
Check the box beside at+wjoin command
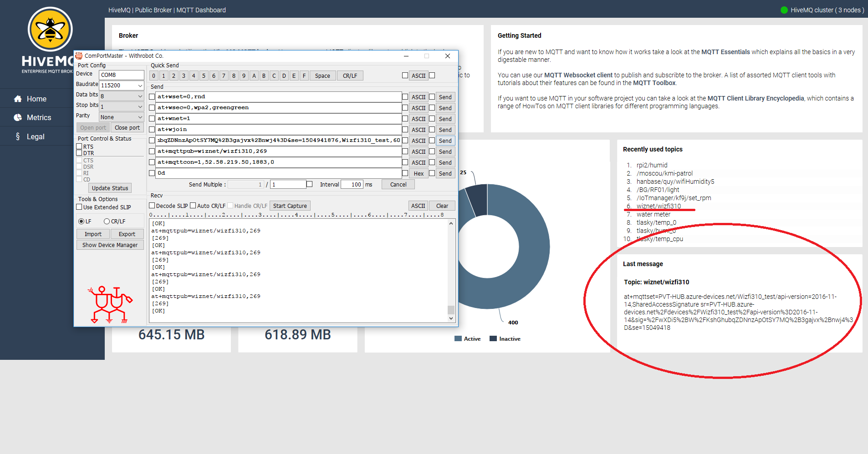[152, 130]
